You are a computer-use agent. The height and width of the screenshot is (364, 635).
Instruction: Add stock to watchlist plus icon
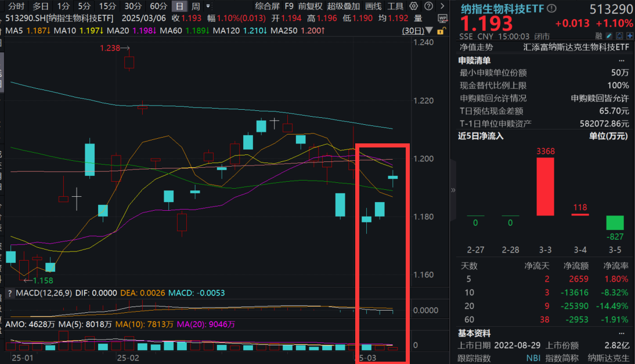[x=629, y=36]
